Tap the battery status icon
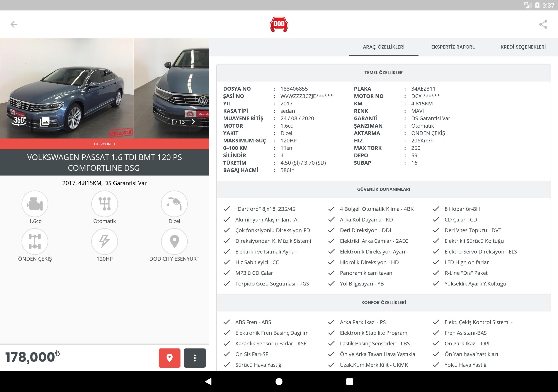 [537, 5]
